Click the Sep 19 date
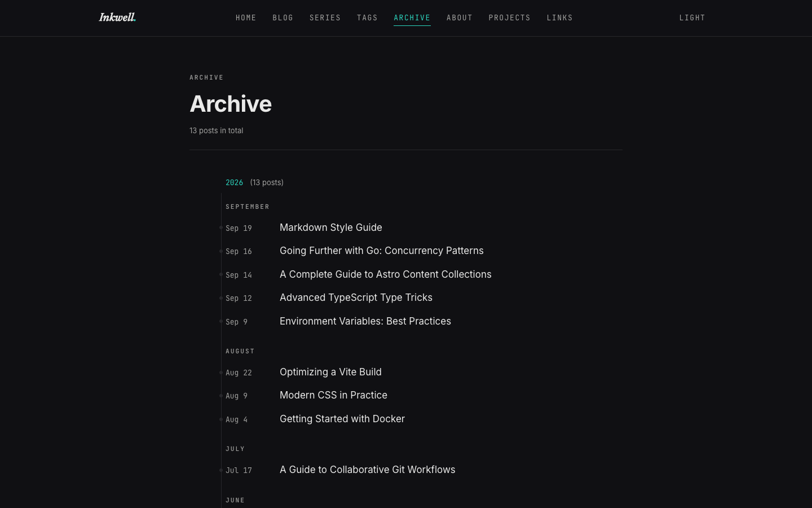Viewport: 812px width, 508px height. point(239,228)
